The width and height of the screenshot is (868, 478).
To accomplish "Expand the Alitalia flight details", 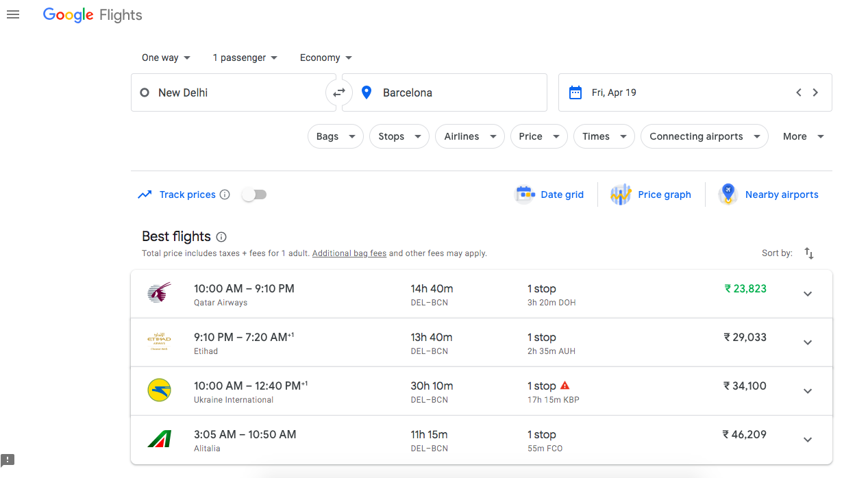I will (x=808, y=440).
